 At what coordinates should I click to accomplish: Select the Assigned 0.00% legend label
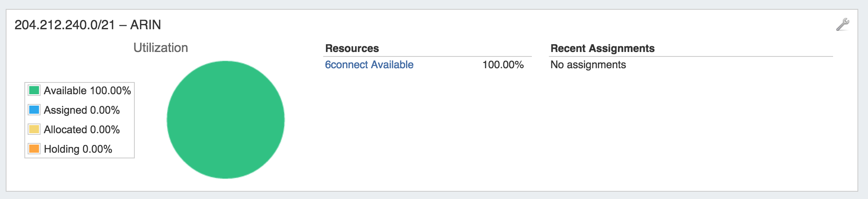82,110
